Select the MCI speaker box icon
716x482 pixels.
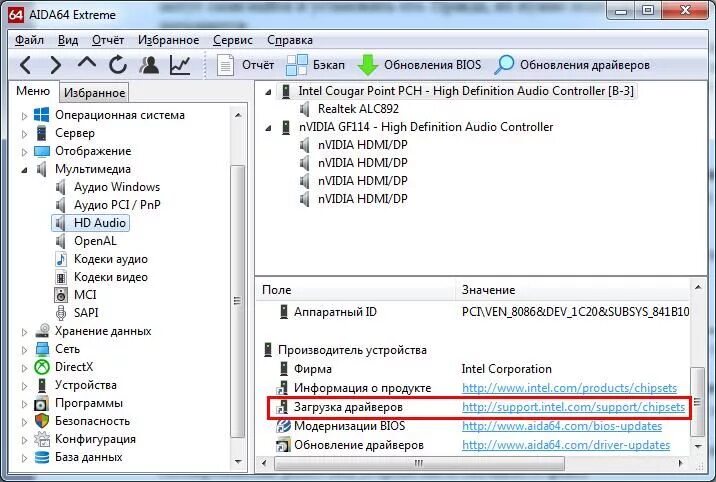60,295
